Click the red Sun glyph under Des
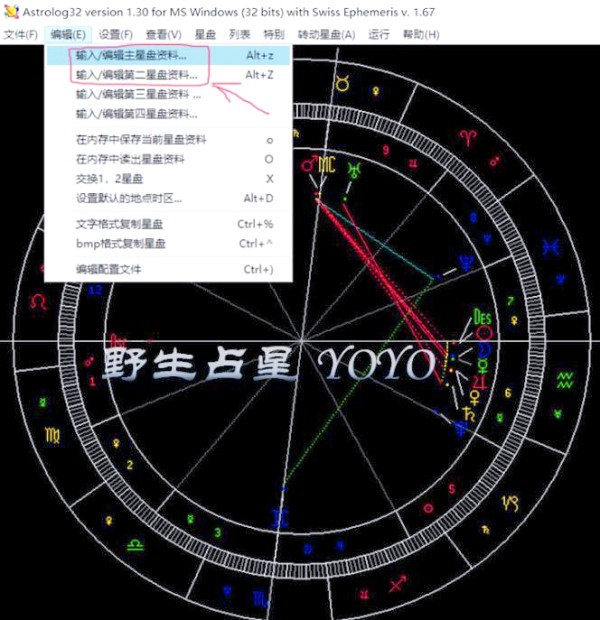Screen dimensions: 600x620 [x=484, y=333]
